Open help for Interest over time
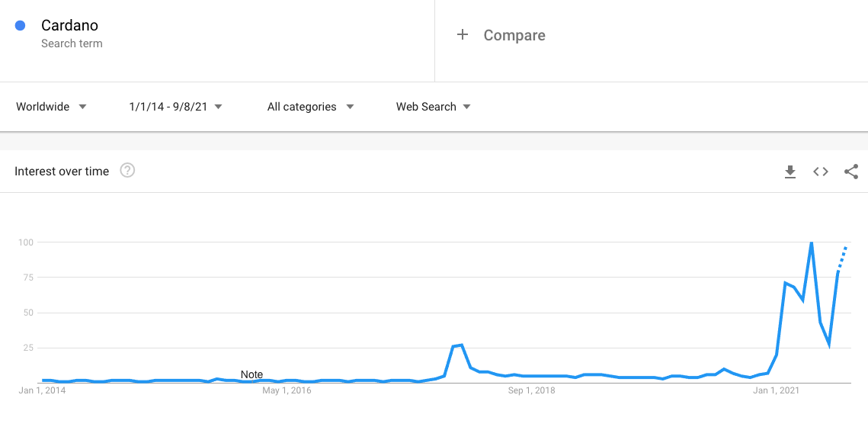This screenshot has width=868, height=443. click(127, 171)
